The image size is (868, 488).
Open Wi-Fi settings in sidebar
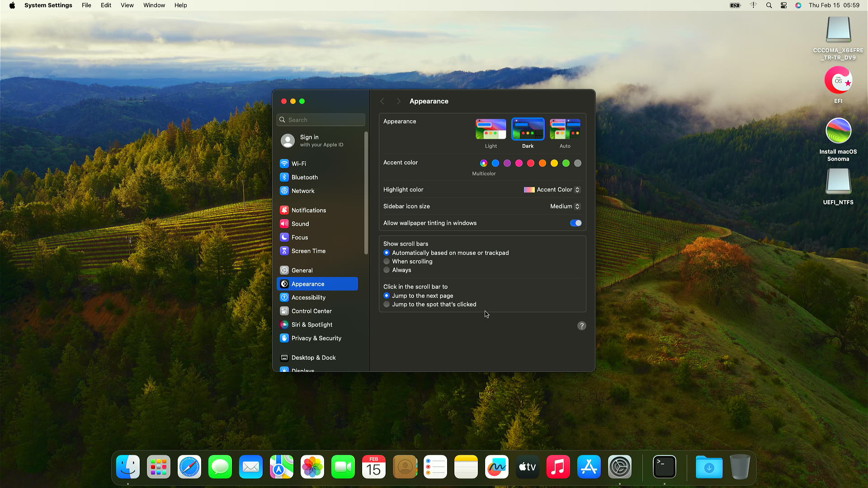(298, 164)
